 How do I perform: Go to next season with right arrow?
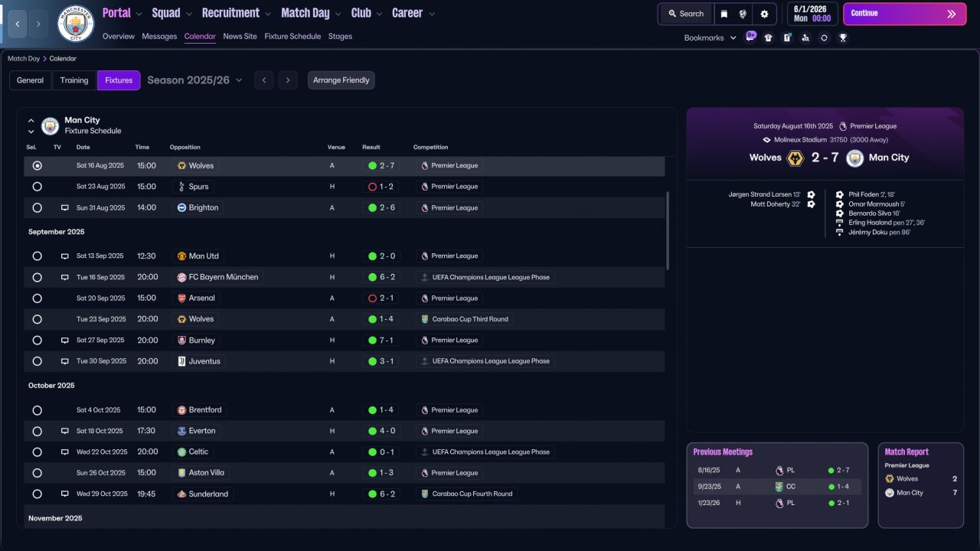click(x=288, y=80)
